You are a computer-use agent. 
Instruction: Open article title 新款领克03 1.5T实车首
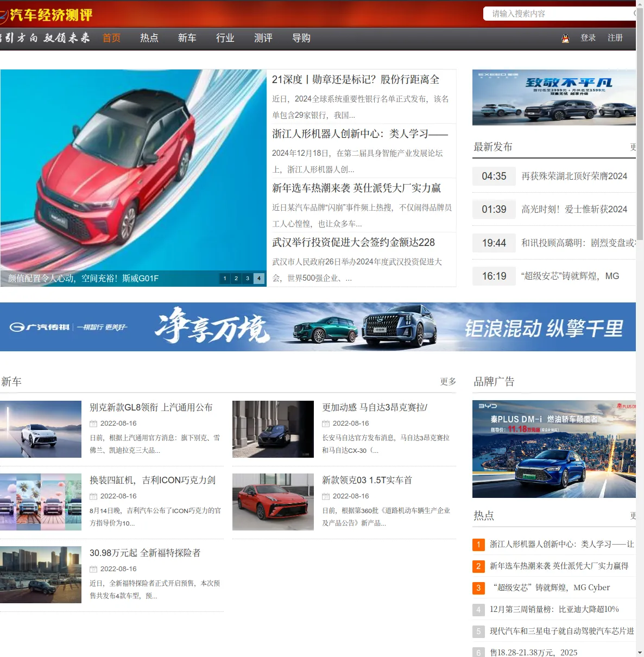point(367,480)
